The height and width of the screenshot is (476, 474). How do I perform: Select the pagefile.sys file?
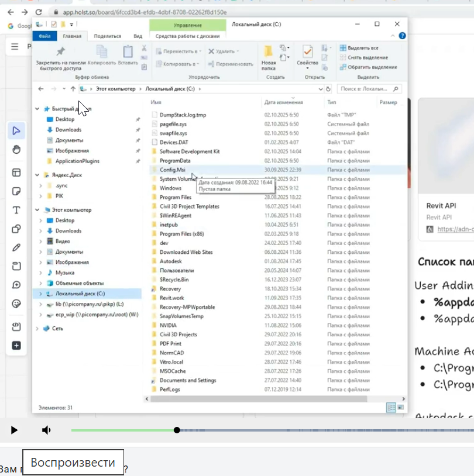[173, 124]
